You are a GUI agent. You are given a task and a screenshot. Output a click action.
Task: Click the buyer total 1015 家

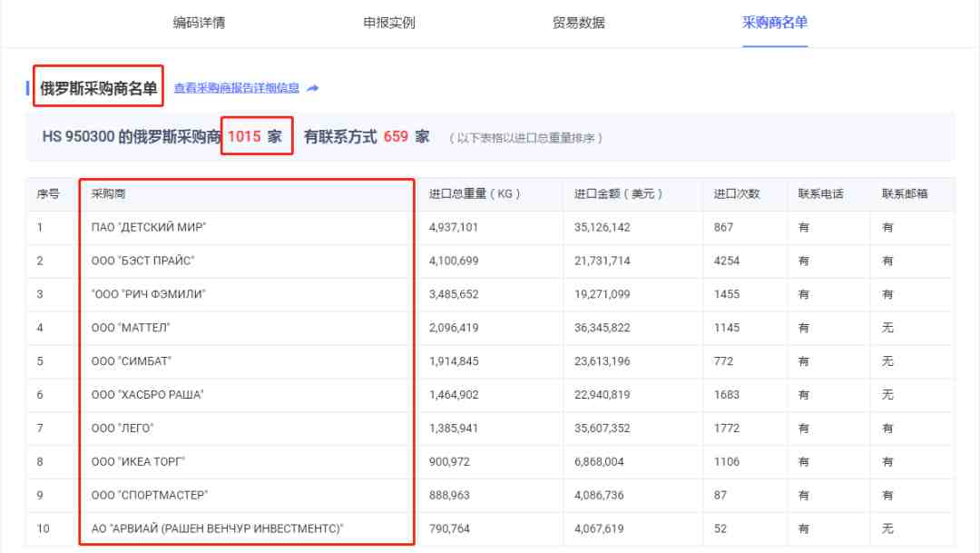(x=255, y=136)
